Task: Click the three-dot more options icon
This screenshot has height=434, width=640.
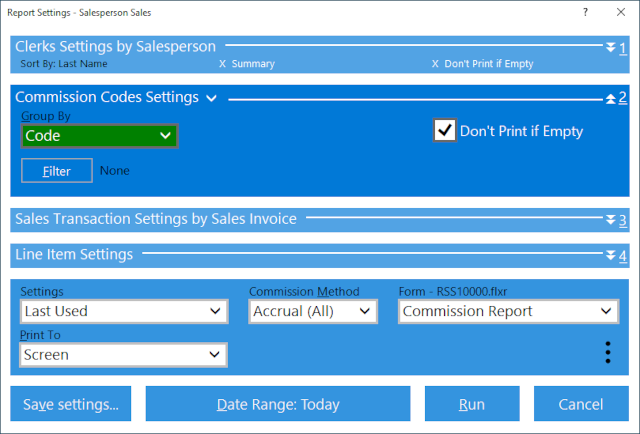Action: pos(608,352)
